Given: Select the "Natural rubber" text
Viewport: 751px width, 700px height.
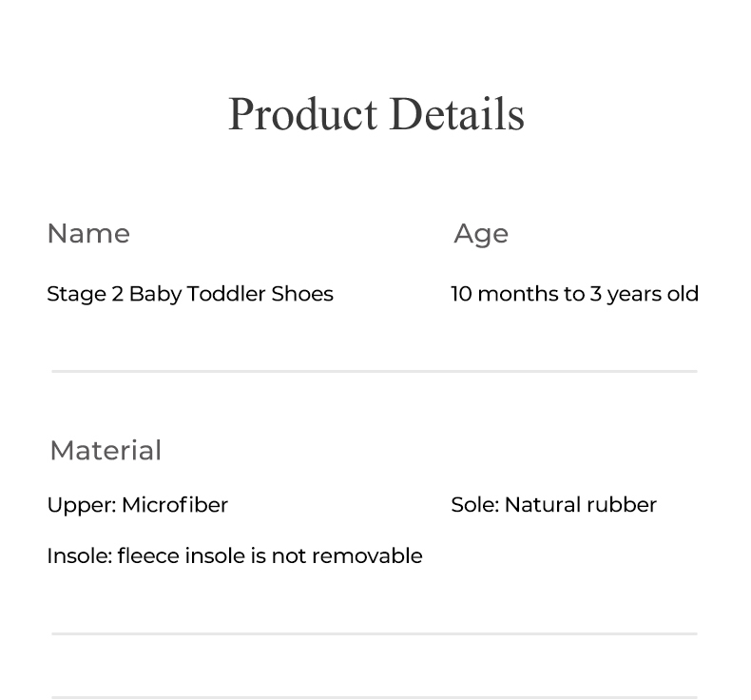Looking at the screenshot, I should pyautogui.click(x=580, y=505).
